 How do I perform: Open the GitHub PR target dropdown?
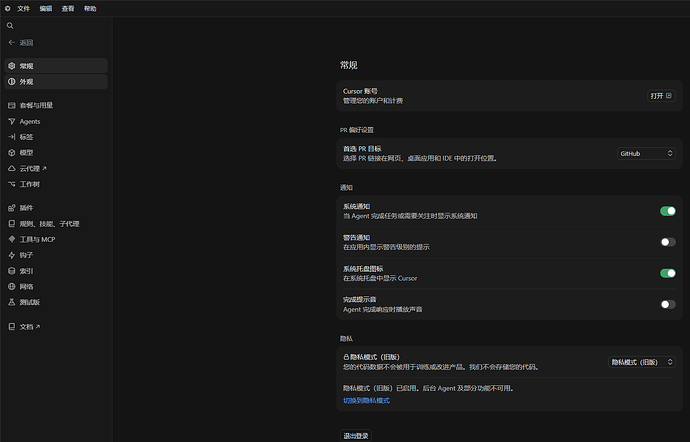click(x=646, y=153)
